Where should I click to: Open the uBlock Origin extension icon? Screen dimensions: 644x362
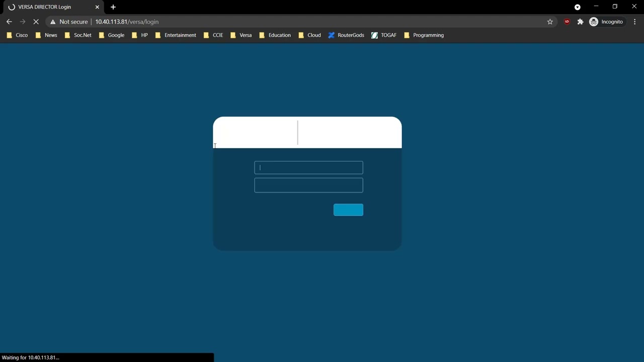567,22
